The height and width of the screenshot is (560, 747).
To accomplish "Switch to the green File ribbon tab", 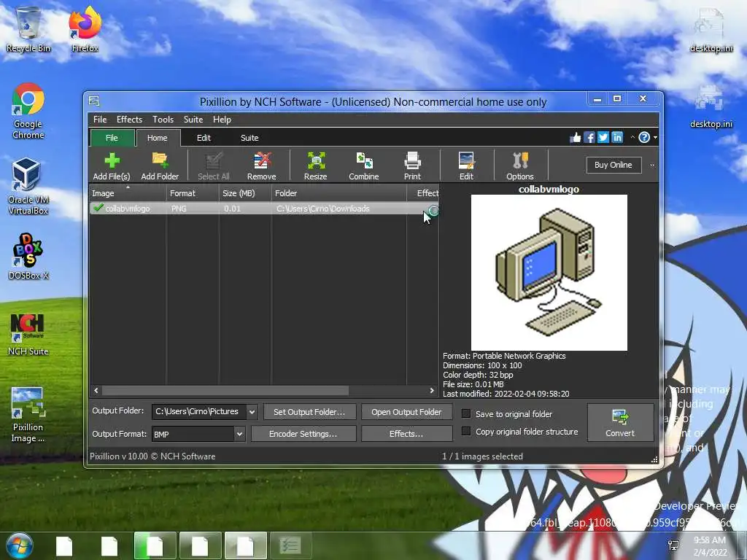I will point(112,138).
